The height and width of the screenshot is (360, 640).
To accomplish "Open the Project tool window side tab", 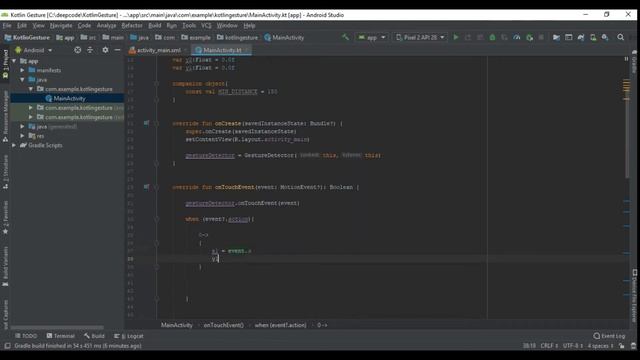I will 5,64.
